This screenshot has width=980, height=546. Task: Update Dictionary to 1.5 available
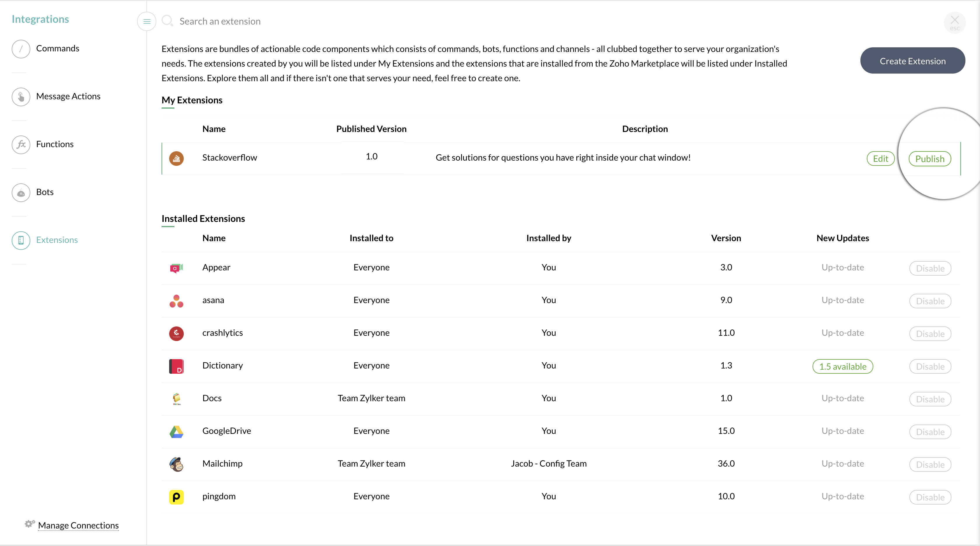pyautogui.click(x=842, y=367)
